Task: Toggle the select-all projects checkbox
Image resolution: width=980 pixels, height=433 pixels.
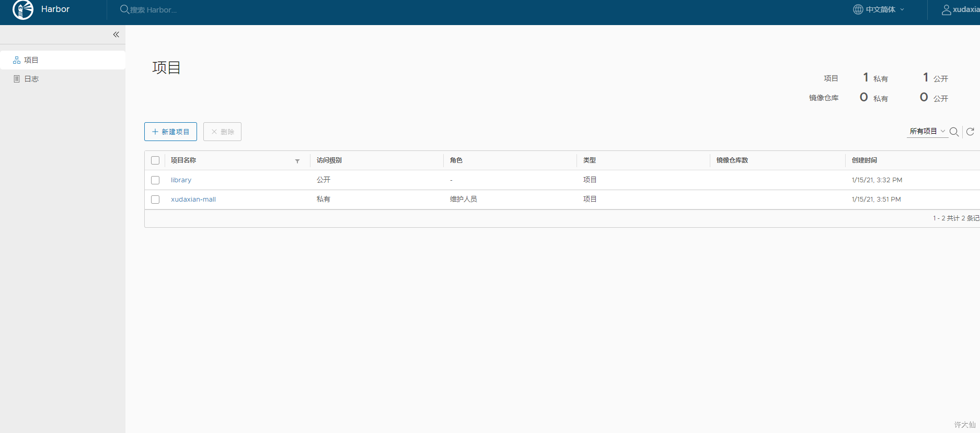Action: 155,160
